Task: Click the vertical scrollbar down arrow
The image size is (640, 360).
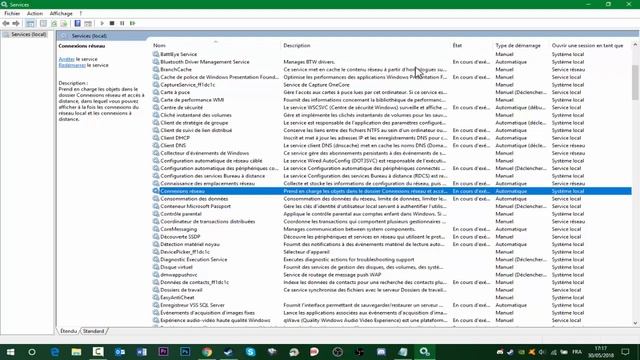Action: pos(635,323)
